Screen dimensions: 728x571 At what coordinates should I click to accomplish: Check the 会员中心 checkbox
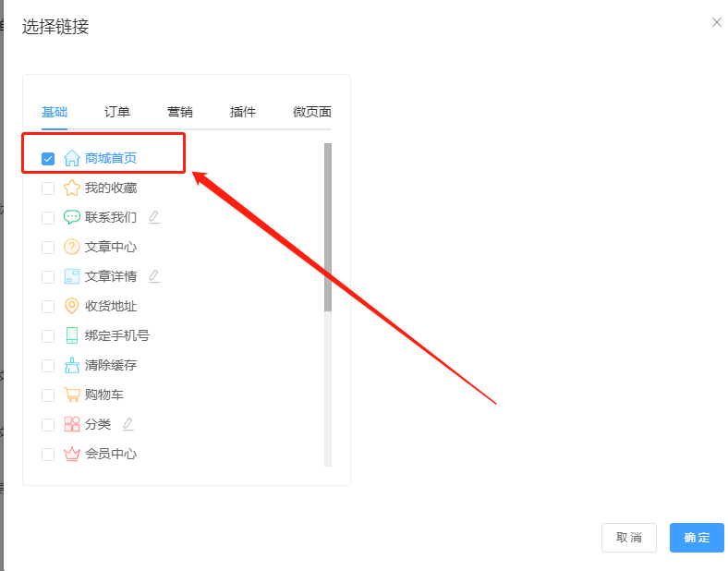click(x=48, y=454)
